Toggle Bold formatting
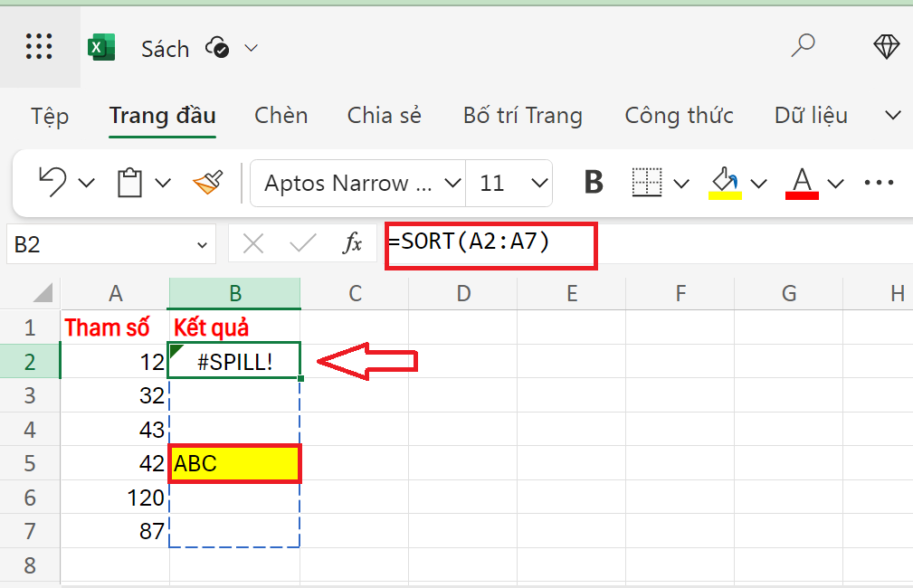Screen dimensions: 913x588 point(594,182)
